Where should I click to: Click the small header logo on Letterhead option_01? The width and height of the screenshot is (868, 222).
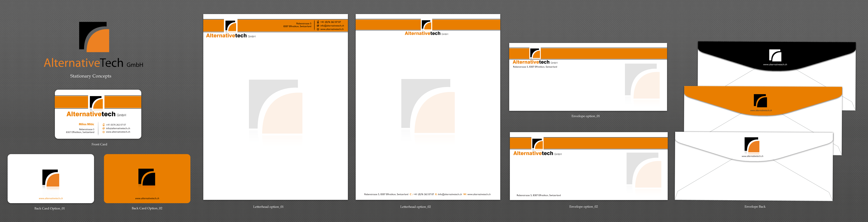pos(231,26)
